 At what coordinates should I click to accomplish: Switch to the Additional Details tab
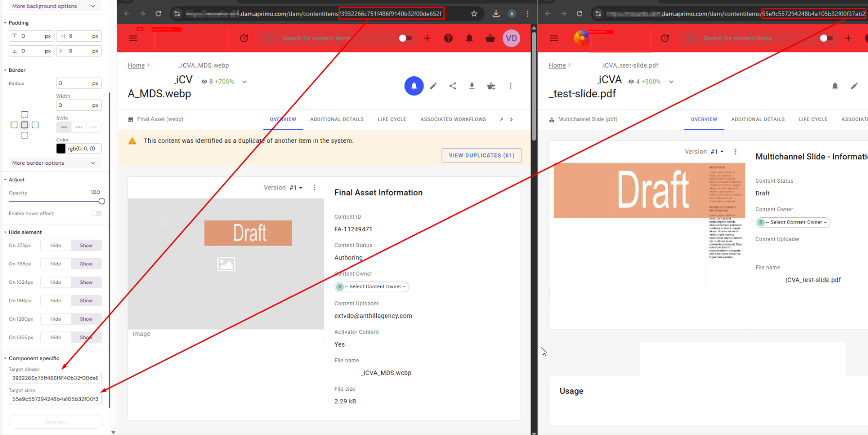337,120
